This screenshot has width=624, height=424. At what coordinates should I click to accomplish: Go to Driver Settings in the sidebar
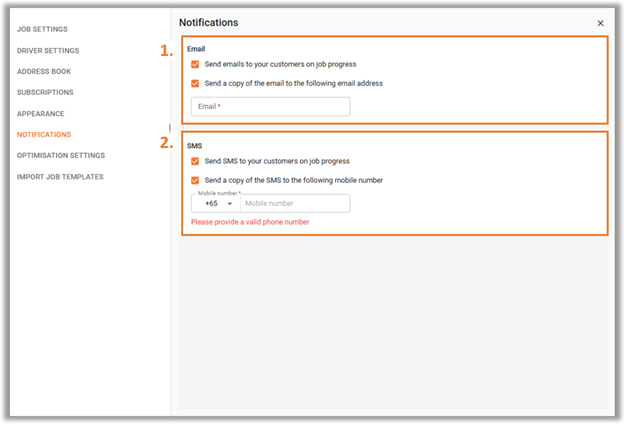(x=48, y=51)
